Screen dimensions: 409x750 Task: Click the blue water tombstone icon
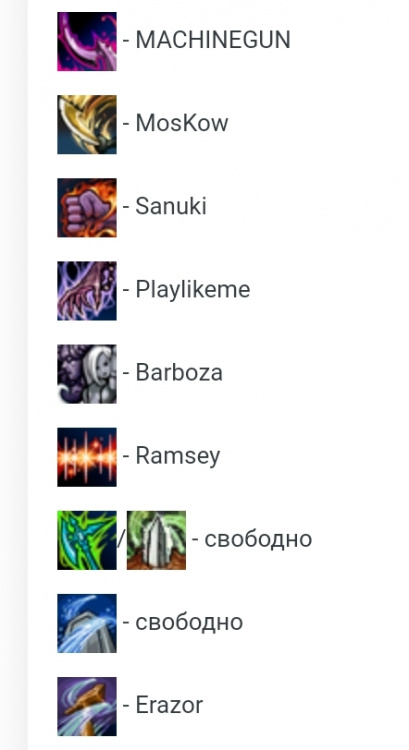tap(87, 623)
